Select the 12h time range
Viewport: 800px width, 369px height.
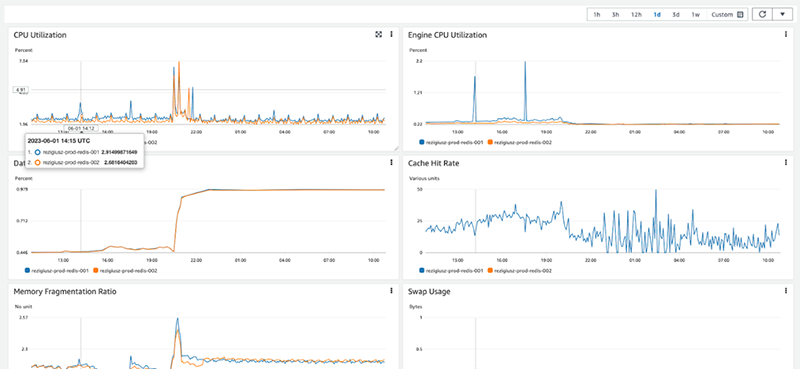click(636, 15)
